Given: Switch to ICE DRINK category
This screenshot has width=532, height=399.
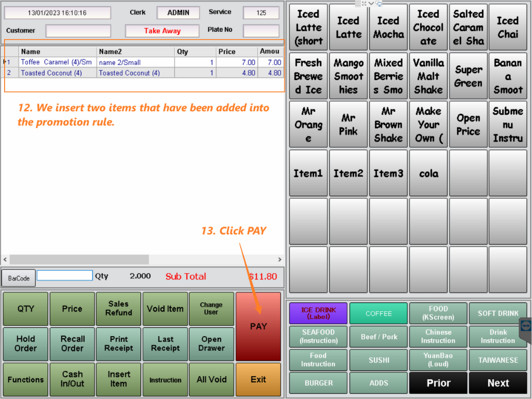Looking at the screenshot, I should point(318,313).
